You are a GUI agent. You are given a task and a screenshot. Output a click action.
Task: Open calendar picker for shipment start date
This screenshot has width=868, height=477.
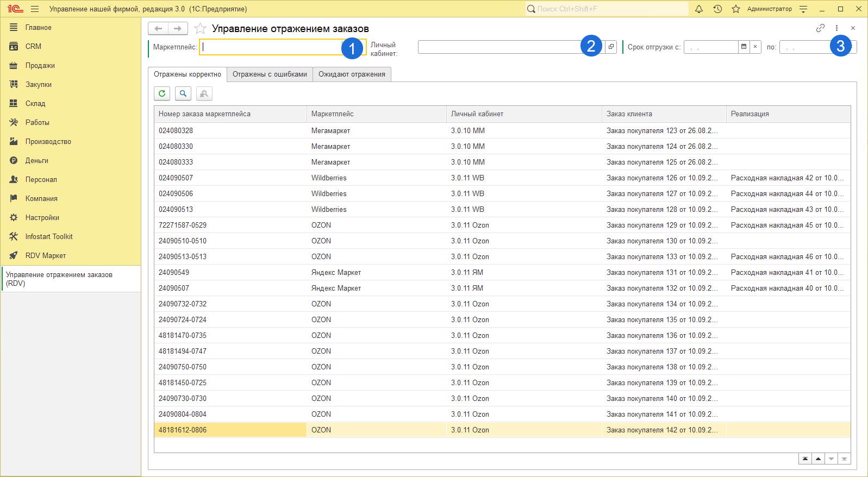pos(744,47)
